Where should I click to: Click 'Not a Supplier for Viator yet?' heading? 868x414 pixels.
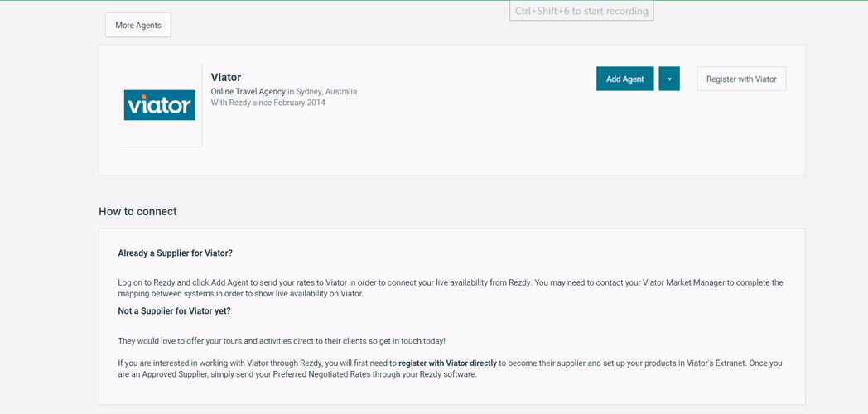175,311
